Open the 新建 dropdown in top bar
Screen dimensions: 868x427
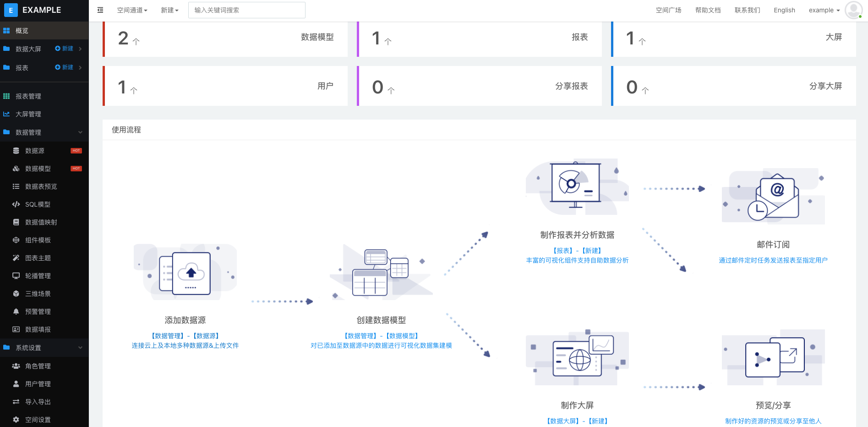coord(169,10)
